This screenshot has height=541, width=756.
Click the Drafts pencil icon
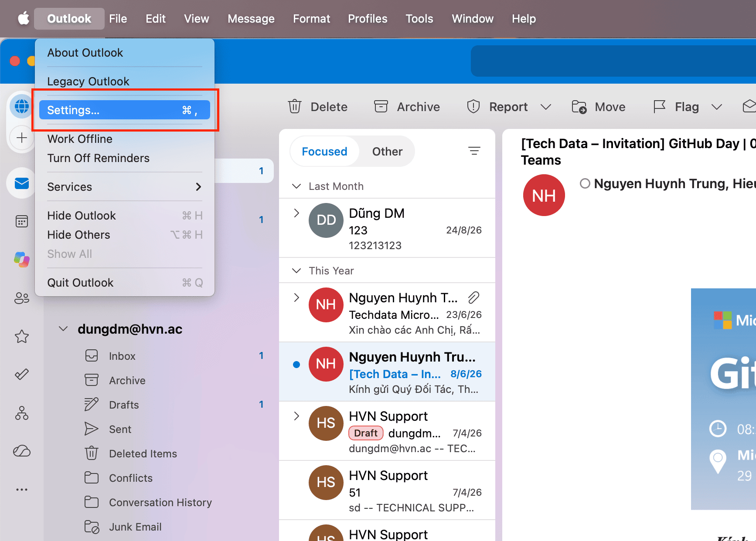click(x=92, y=405)
